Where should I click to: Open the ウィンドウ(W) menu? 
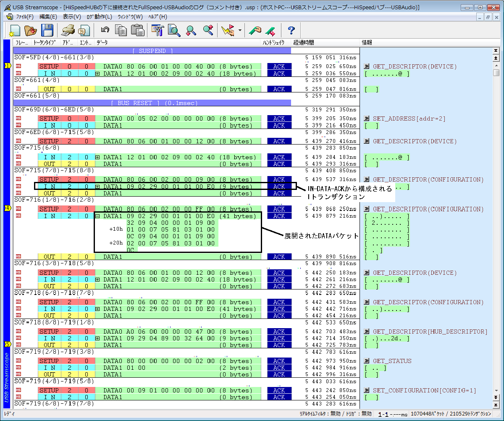130,17
